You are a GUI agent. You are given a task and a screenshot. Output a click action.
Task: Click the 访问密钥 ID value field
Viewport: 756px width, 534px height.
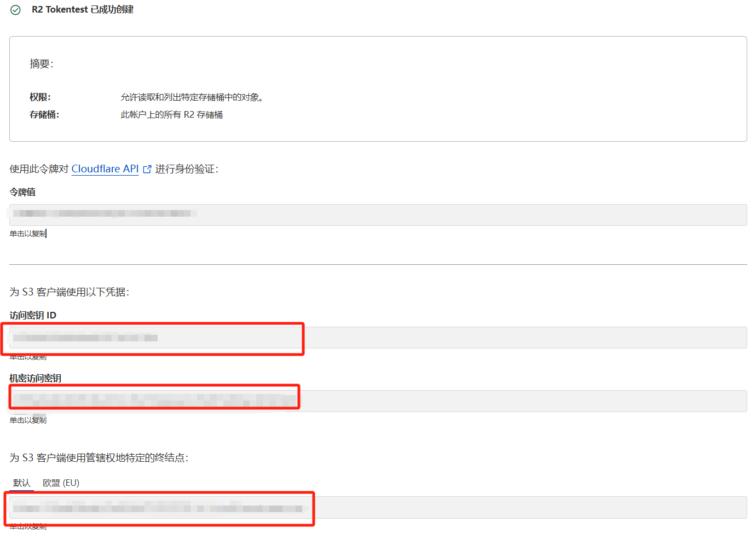(x=378, y=338)
